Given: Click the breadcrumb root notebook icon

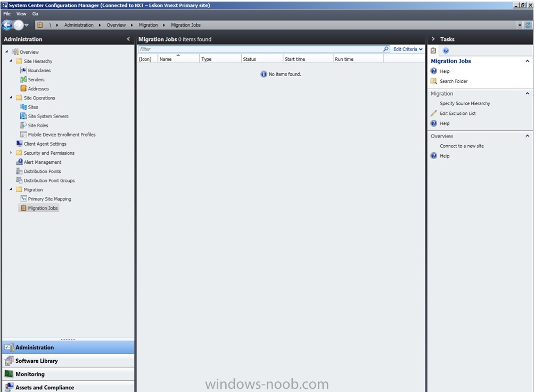Looking at the screenshot, I should [40, 25].
